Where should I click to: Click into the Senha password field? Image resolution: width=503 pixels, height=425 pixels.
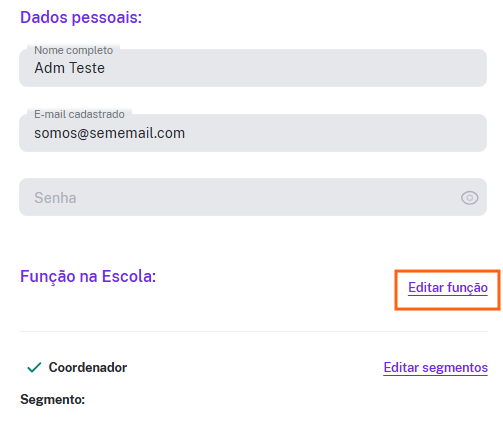[x=253, y=197]
